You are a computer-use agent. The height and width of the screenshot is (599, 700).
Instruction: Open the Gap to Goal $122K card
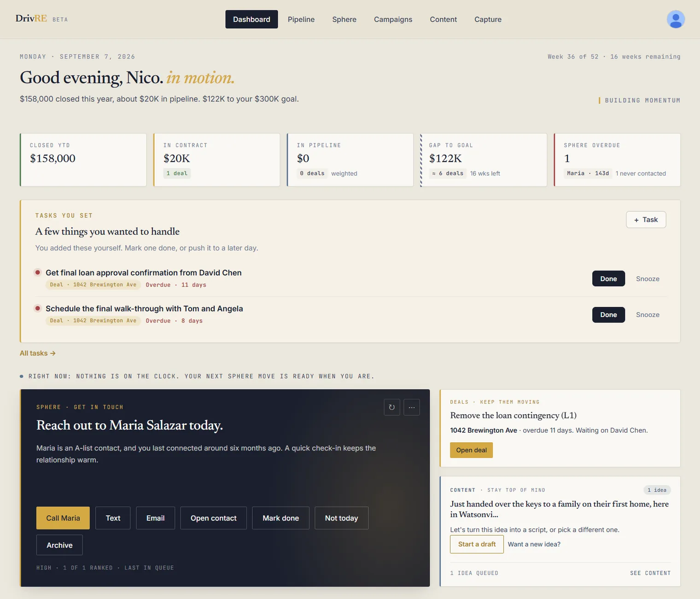point(484,160)
